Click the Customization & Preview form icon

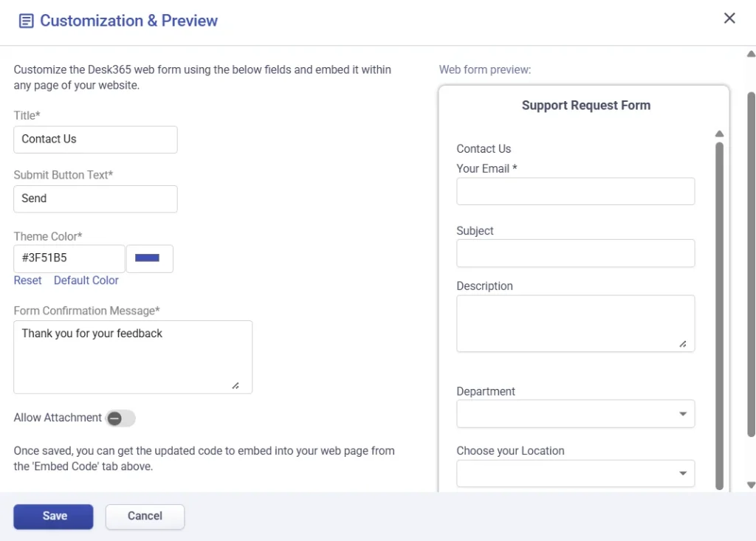pos(26,21)
